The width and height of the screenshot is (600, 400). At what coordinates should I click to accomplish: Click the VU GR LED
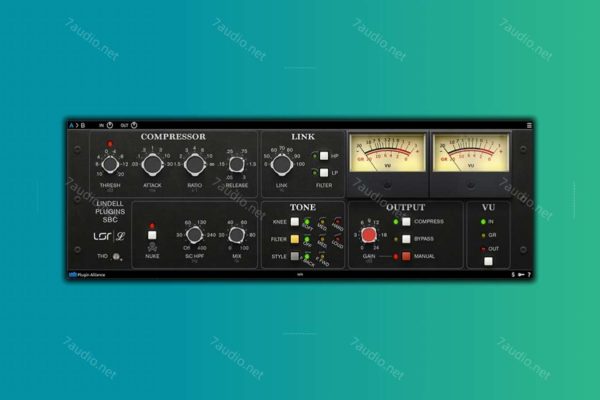[483, 235]
